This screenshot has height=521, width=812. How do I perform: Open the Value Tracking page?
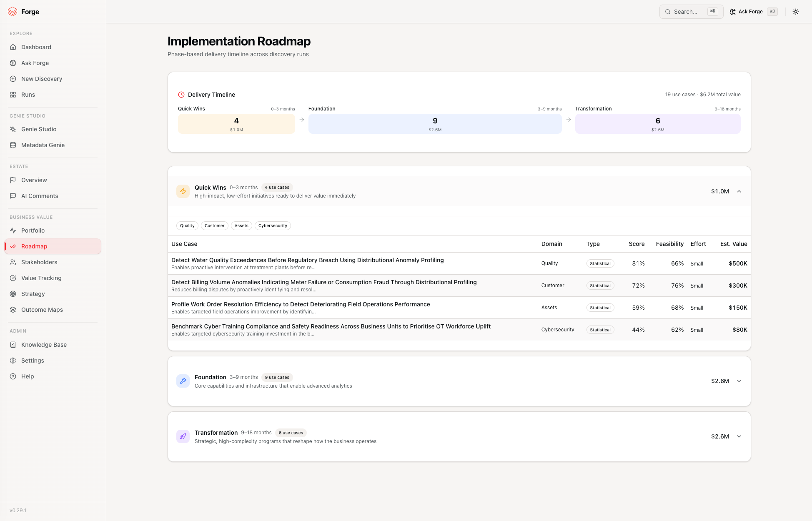click(53, 278)
